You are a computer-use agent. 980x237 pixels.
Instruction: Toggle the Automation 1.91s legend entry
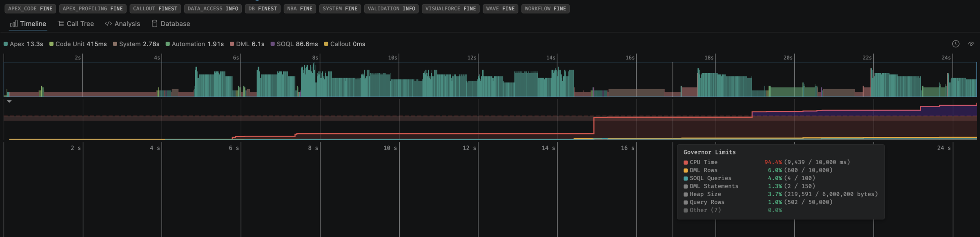point(194,44)
